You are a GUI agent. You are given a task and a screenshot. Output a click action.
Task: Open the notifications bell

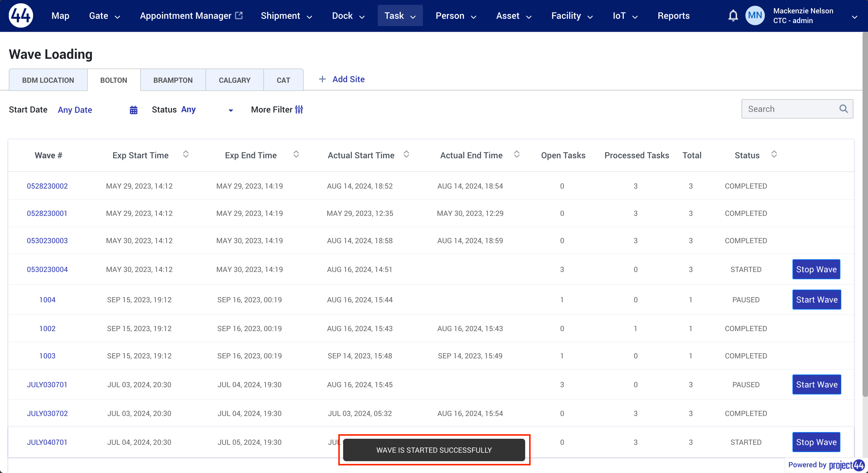[733, 15]
